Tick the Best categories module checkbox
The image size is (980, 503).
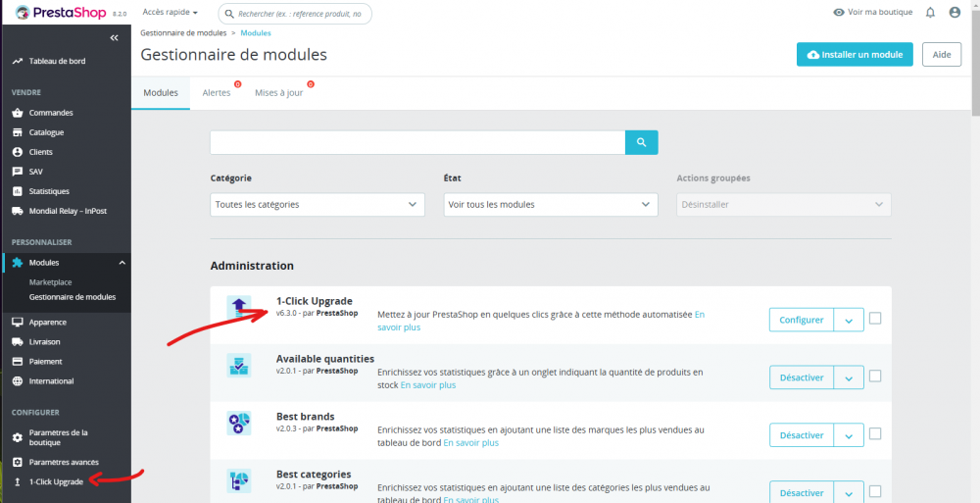coord(875,491)
